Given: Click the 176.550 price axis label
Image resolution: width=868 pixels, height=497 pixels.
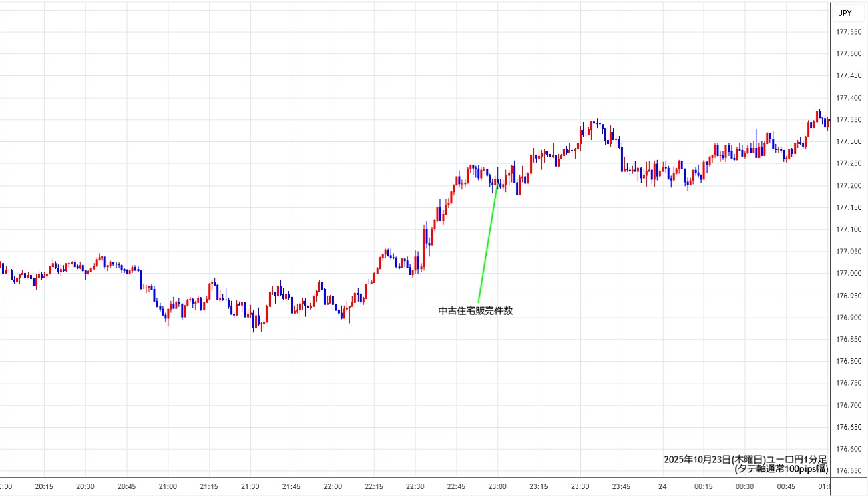Looking at the screenshot, I should [x=848, y=471].
